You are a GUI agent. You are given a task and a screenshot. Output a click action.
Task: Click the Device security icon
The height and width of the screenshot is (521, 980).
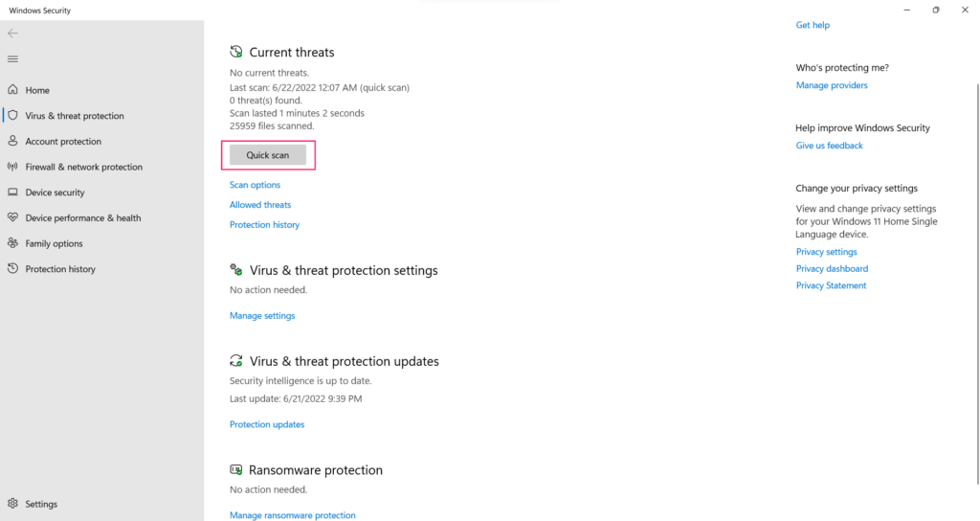12,193
